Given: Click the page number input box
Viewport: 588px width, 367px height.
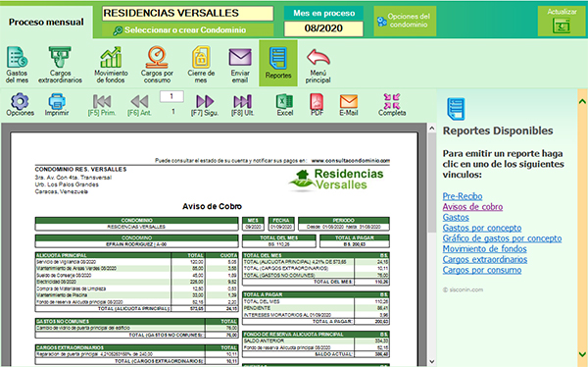Looking at the screenshot, I should tap(171, 96).
